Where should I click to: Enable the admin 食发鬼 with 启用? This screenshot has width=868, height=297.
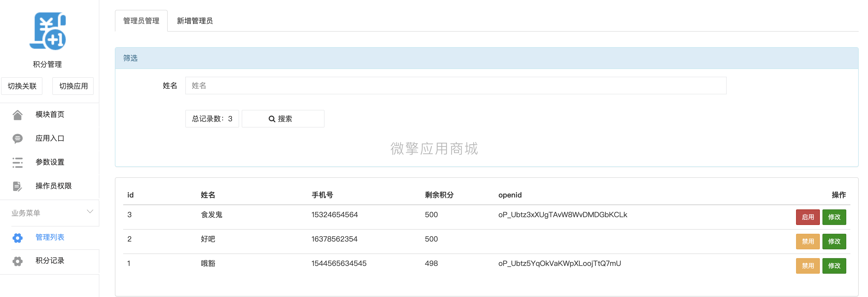point(808,217)
